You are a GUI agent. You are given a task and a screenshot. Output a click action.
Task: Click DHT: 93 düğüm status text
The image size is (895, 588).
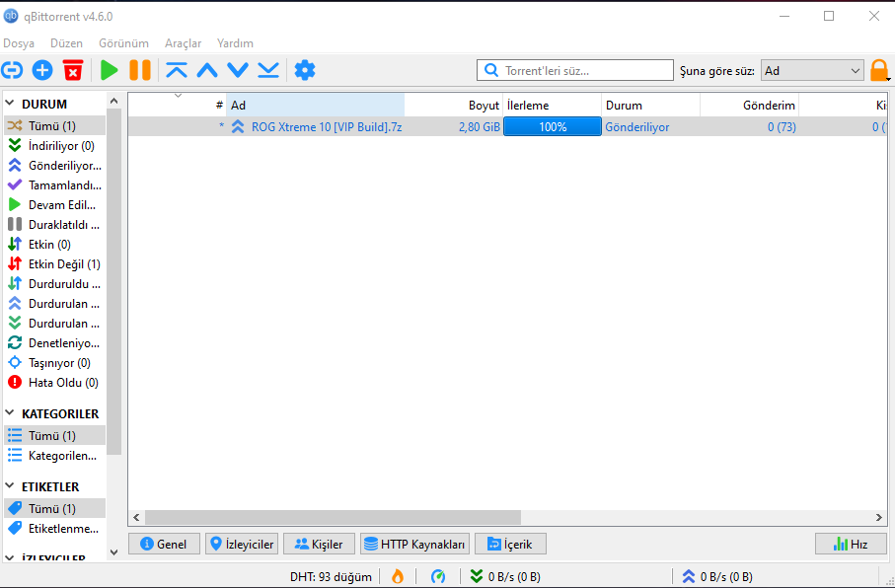[x=331, y=576]
